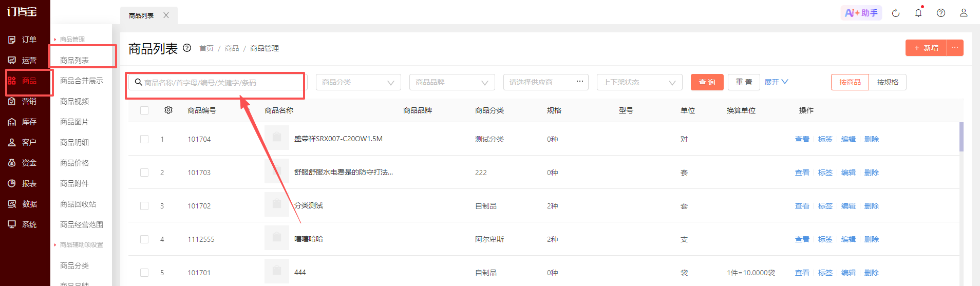980x286 pixels.
Task: Click the table vertical scrollbar
Action: coord(961,137)
